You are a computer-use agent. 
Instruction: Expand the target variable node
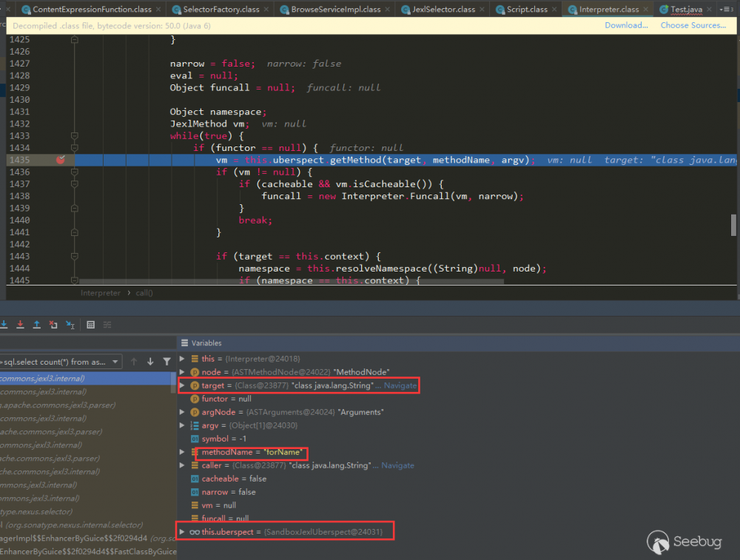pos(182,385)
